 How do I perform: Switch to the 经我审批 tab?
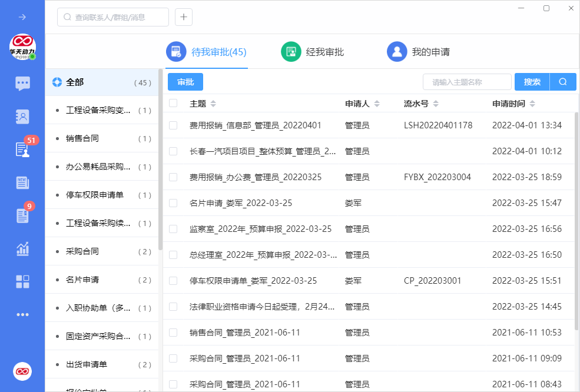(313, 52)
